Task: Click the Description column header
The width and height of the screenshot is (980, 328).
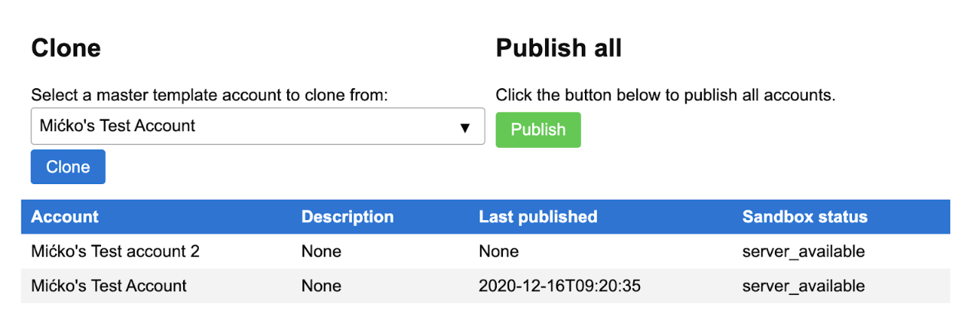Action: pyautogui.click(x=347, y=217)
